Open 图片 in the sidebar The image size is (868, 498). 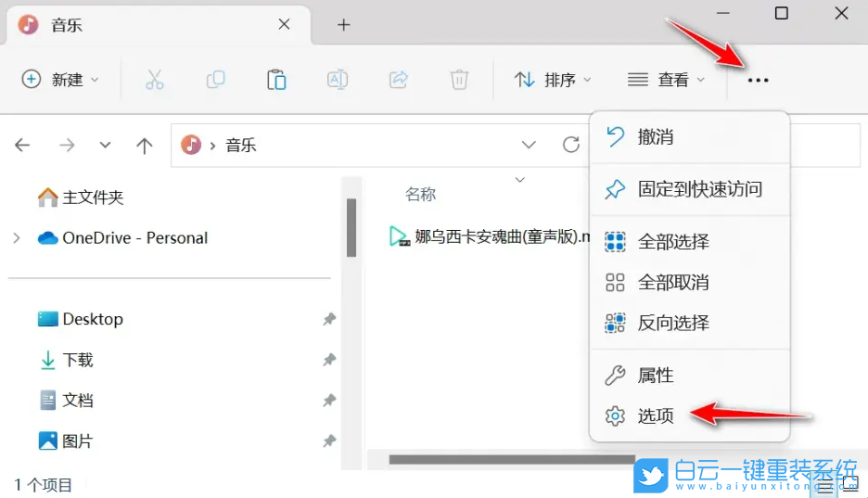tap(66, 441)
